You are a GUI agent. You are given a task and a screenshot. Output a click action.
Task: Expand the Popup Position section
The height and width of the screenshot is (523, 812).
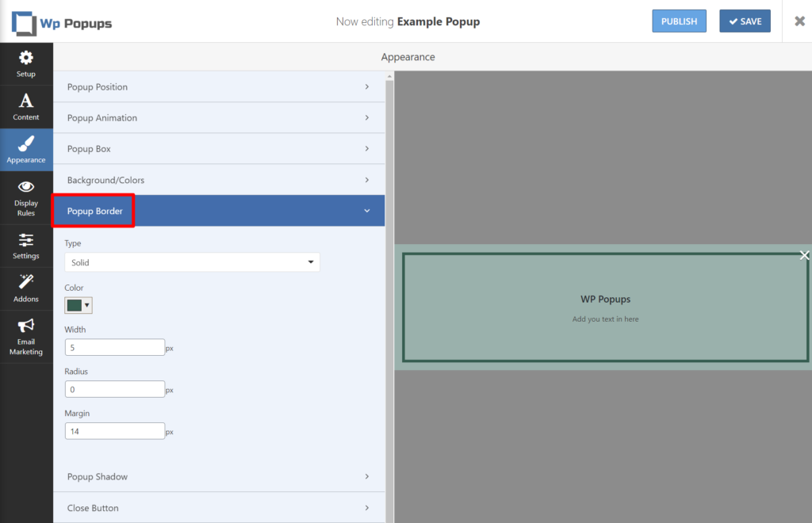click(220, 86)
